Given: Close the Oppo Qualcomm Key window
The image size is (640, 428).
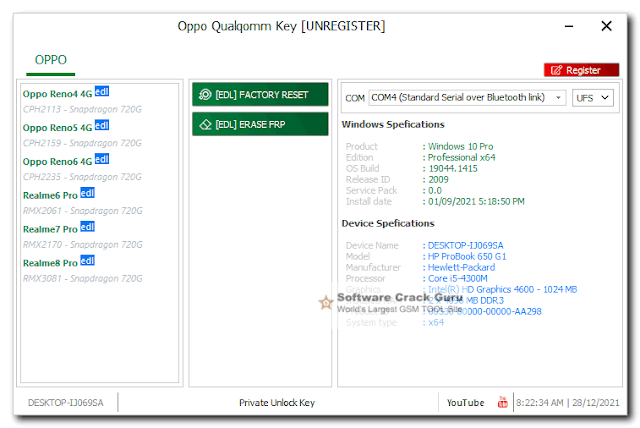Looking at the screenshot, I should coord(606,26).
